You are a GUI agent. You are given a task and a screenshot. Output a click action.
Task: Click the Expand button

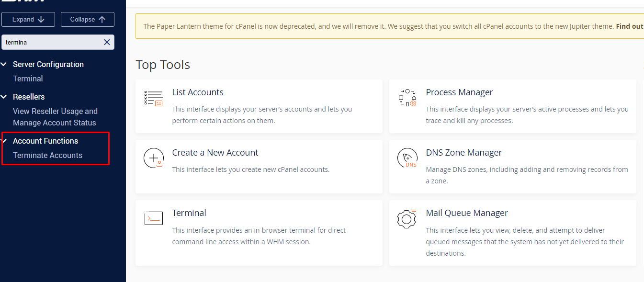[x=28, y=20]
